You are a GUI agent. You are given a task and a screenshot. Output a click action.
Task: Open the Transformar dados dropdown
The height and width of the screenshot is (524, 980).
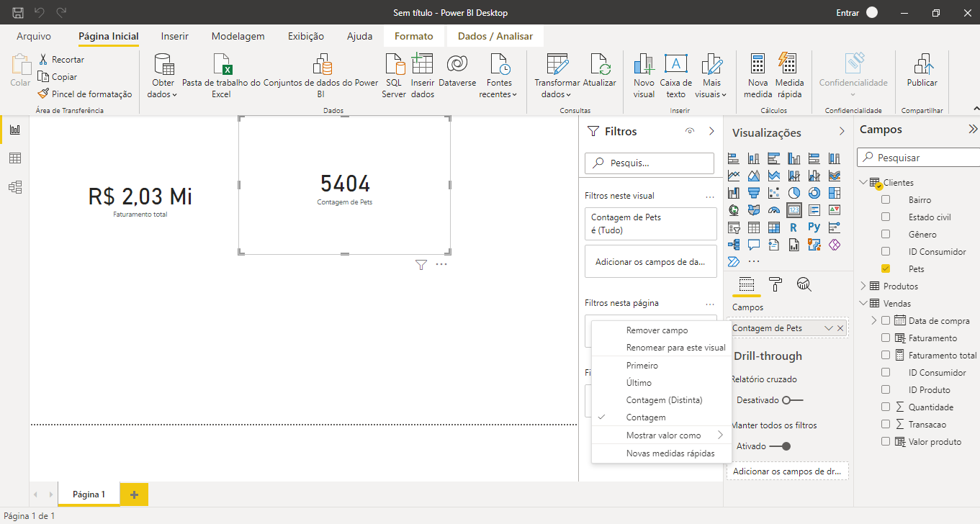point(557,76)
